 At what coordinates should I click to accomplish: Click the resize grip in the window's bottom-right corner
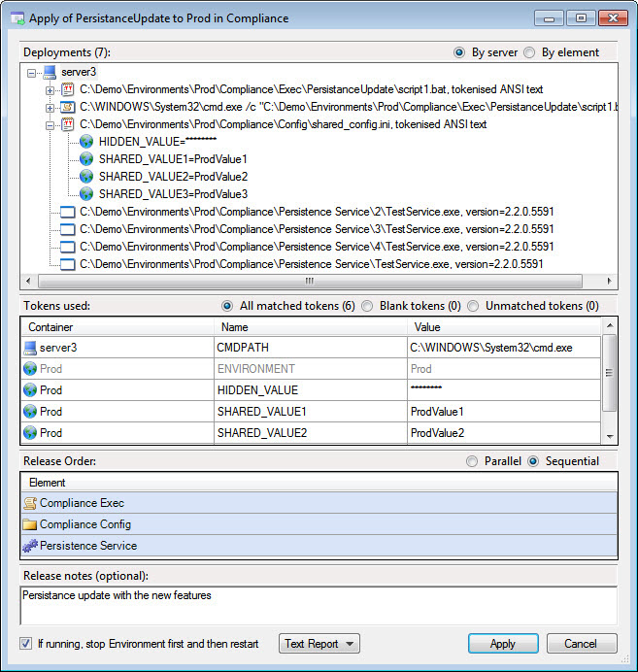pos(624,658)
